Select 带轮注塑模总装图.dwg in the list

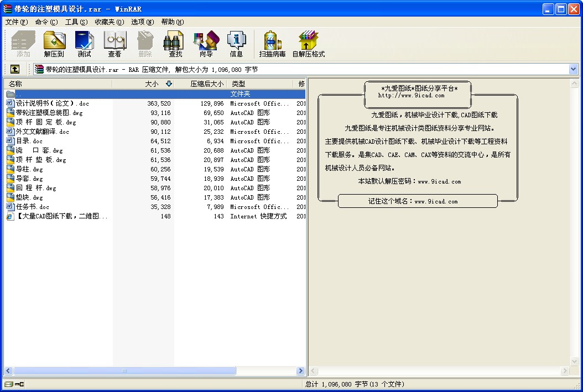tap(49, 113)
